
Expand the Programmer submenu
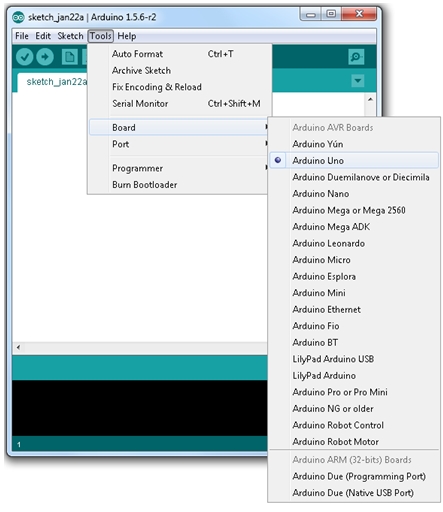coord(179,168)
